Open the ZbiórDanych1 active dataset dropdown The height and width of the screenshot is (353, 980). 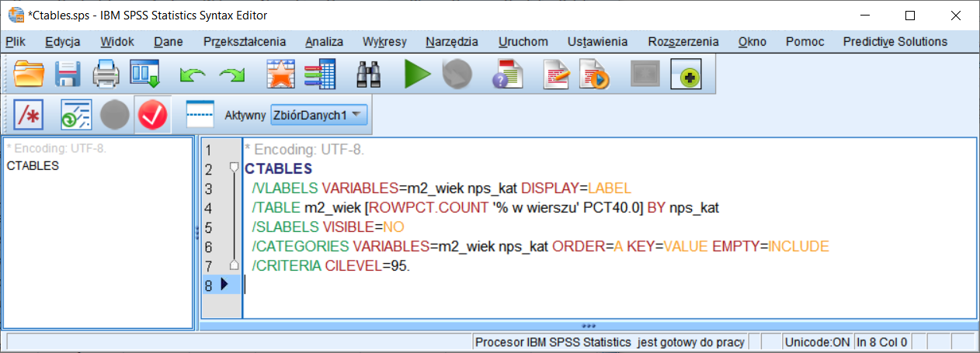318,115
